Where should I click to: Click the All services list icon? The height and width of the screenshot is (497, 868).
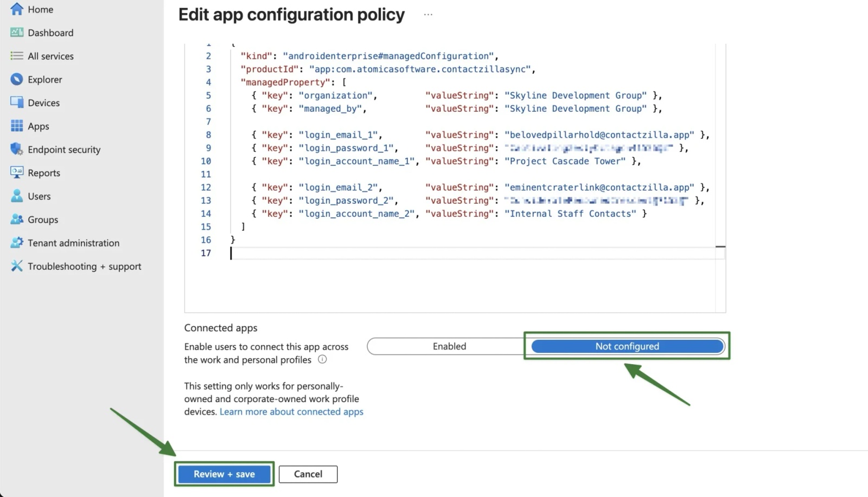coord(17,56)
